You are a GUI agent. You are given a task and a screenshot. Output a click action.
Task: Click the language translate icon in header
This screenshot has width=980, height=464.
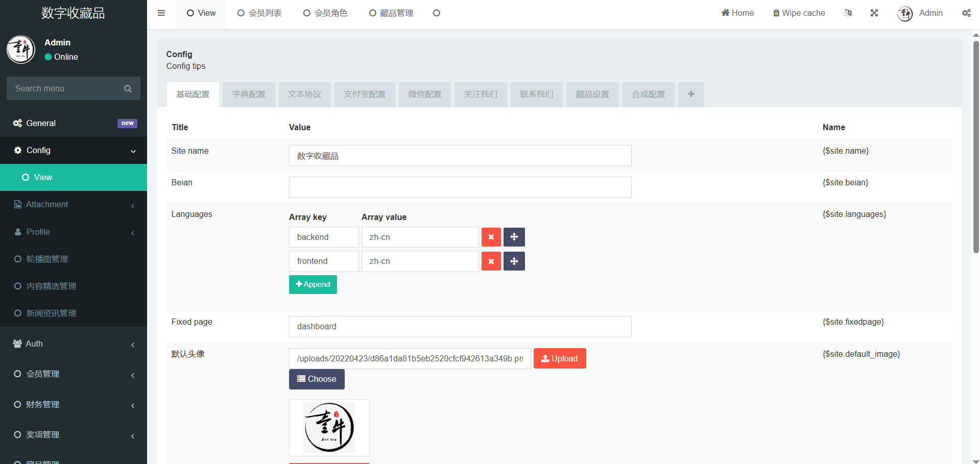point(848,13)
